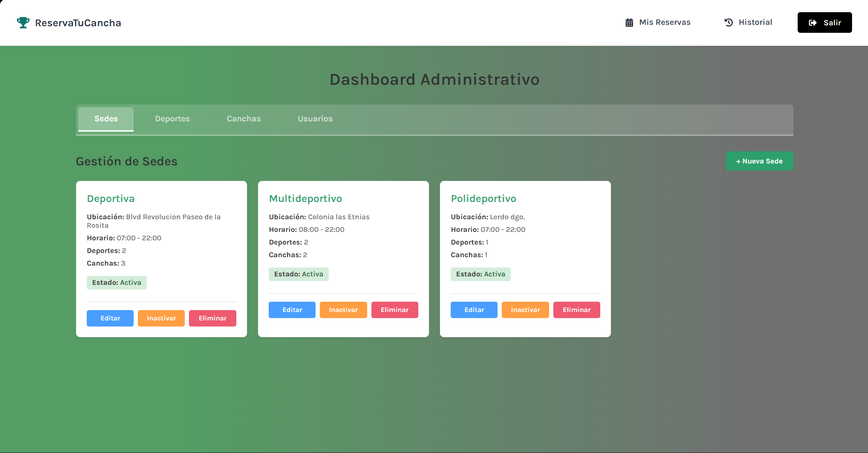Select the Sedes tab
This screenshot has width=868, height=453.
click(106, 119)
